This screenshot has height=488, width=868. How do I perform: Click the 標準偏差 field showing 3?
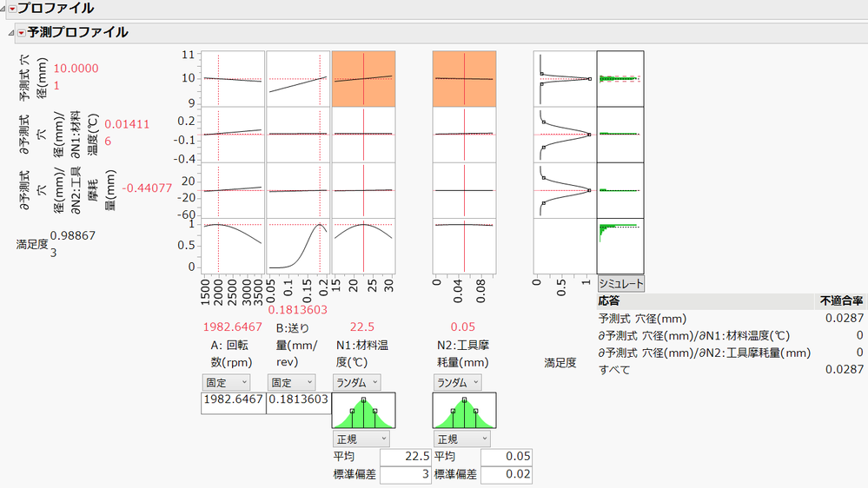405,475
